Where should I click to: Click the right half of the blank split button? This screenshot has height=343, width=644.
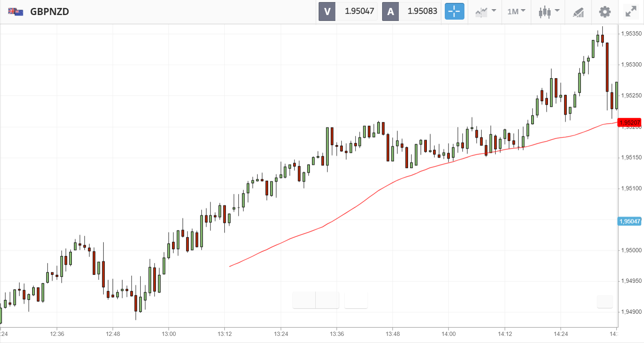[327, 300]
